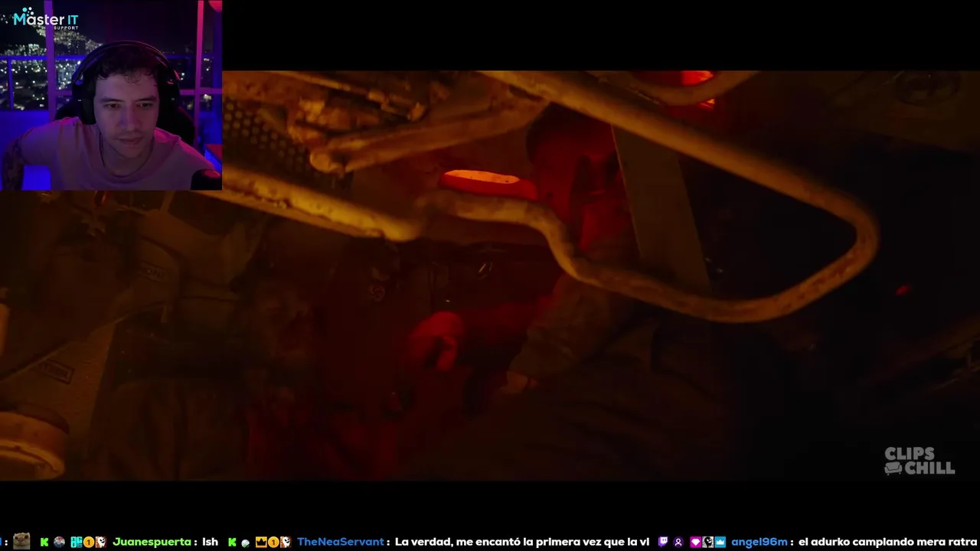Click the Kick badge before Juanespuerta
980x551 pixels.
[x=44, y=542]
